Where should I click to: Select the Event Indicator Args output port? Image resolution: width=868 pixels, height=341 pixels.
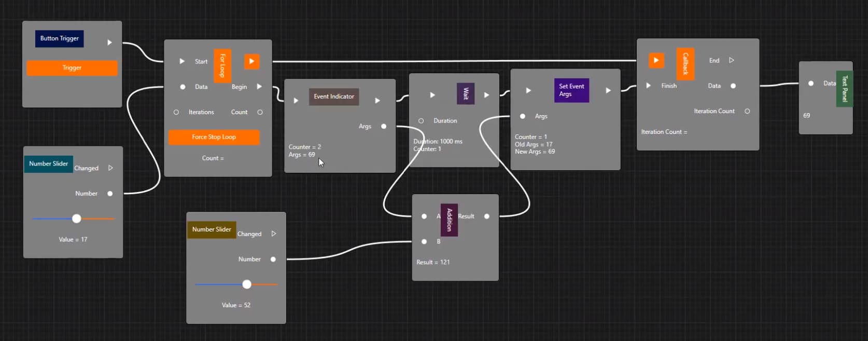[x=384, y=126]
